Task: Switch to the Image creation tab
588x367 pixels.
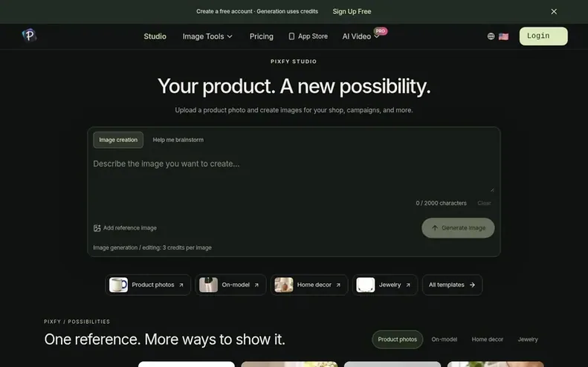Action: coord(118,140)
